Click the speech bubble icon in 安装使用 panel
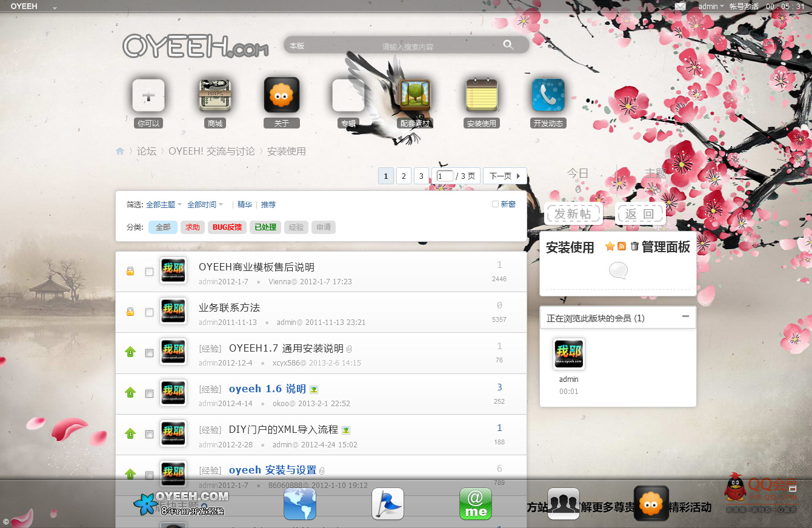The image size is (812, 528). click(618, 270)
